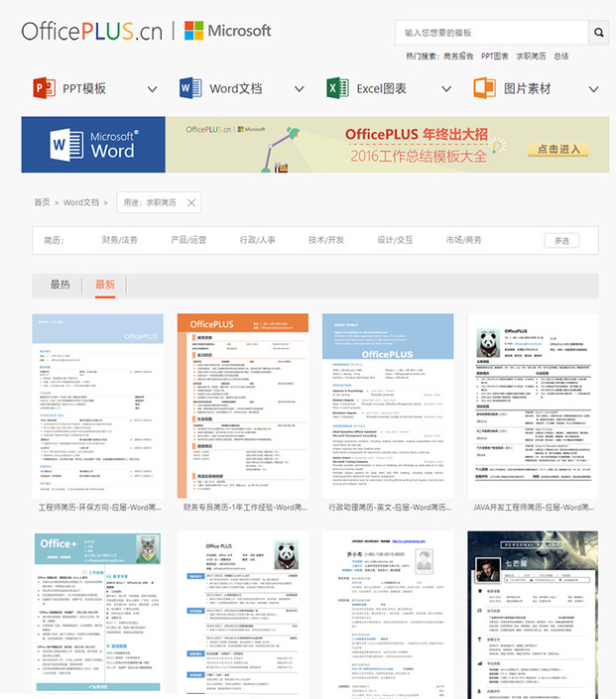Click the 点击进入 banner button
The width and height of the screenshot is (616, 699).
[558, 150]
